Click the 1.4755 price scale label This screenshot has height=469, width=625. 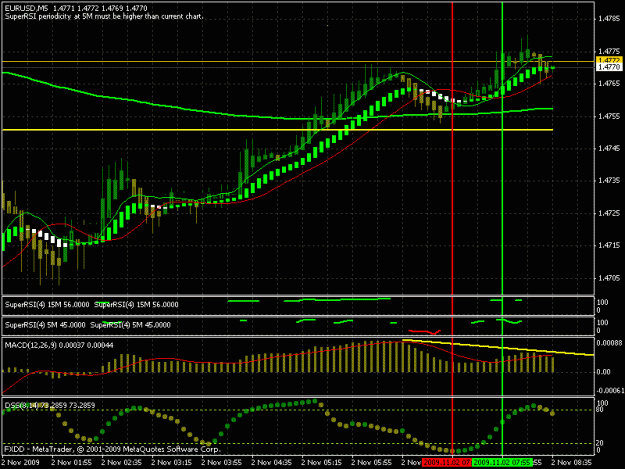pyautogui.click(x=609, y=116)
